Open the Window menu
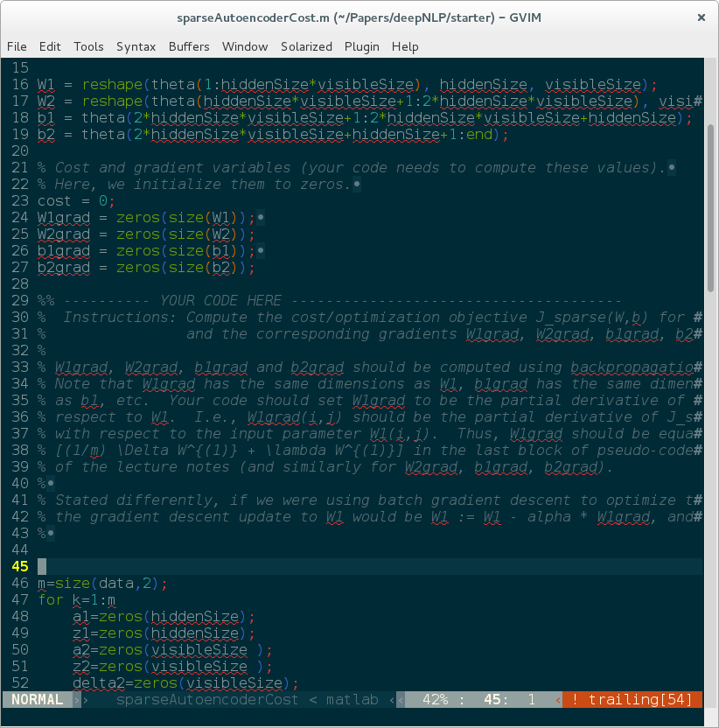Image resolution: width=719 pixels, height=728 pixels. click(245, 46)
